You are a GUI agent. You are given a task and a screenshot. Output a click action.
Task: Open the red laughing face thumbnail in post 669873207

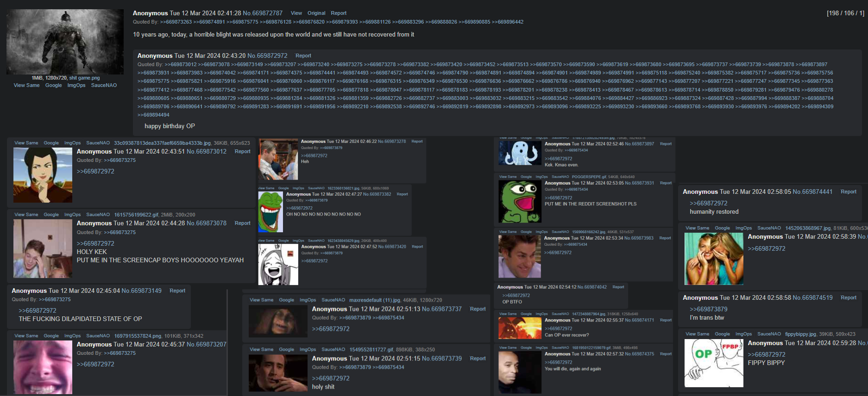tap(43, 367)
